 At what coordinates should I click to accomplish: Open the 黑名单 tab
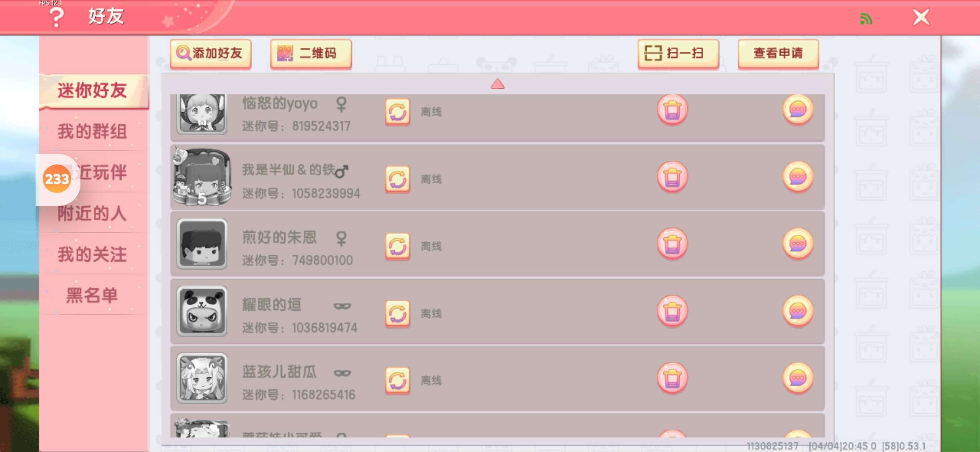tap(93, 295)
